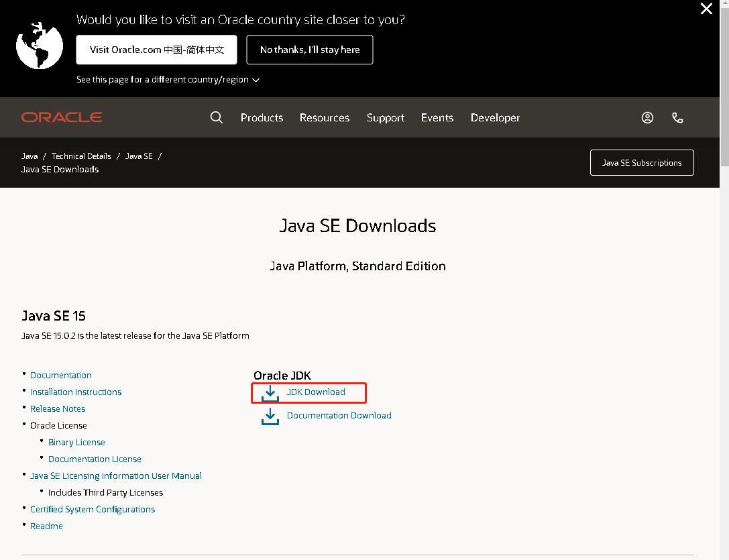Viewport: 729px width, 560px height.
Task: Open the Release Notes link
Action: click(58, 408)
